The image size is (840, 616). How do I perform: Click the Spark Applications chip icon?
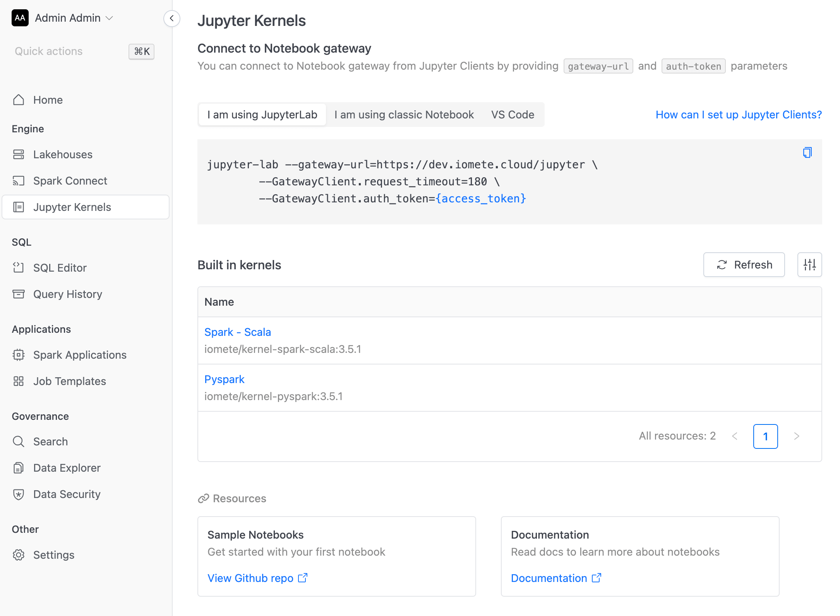19,355
